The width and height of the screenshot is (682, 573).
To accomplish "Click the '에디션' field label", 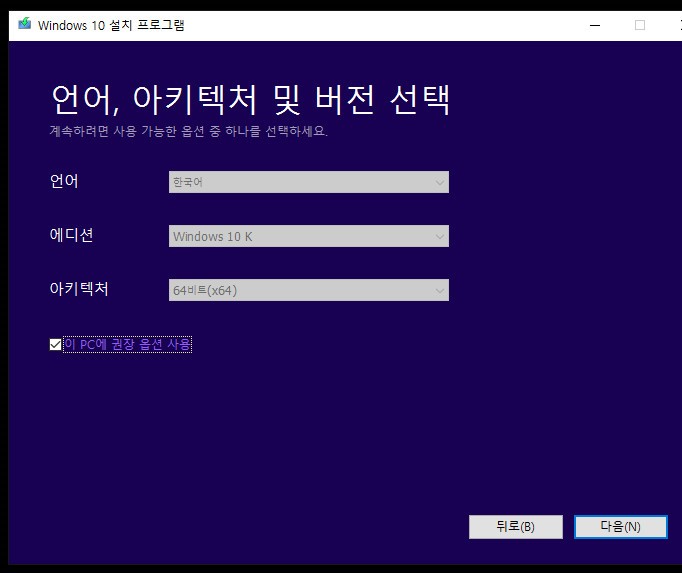I will (71, 235).
